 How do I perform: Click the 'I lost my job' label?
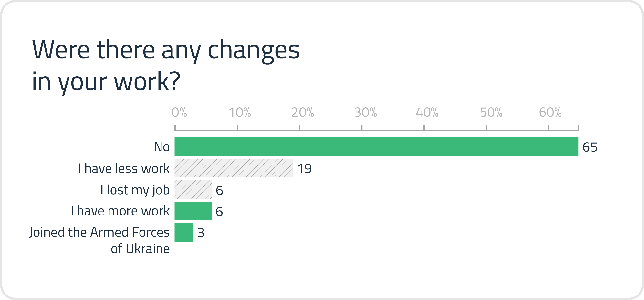135,190
